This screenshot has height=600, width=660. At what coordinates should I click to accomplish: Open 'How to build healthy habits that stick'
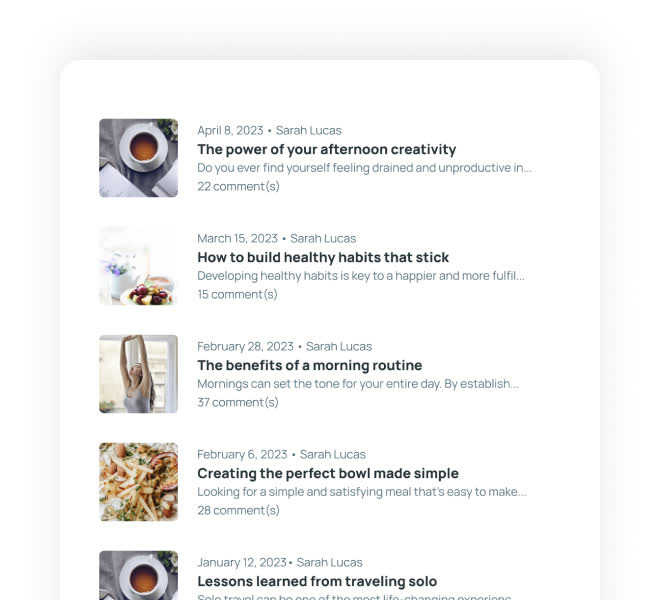coord(323,257)
